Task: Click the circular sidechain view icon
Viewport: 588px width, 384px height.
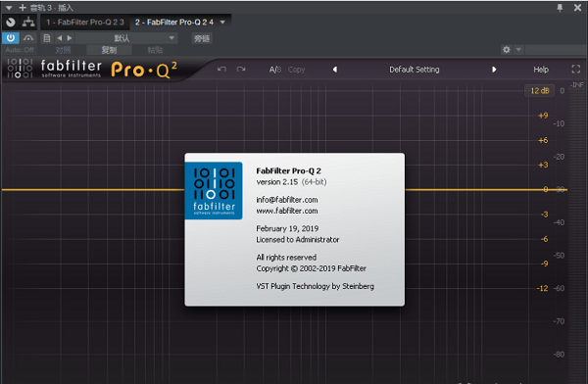Action: coord(11,23)
